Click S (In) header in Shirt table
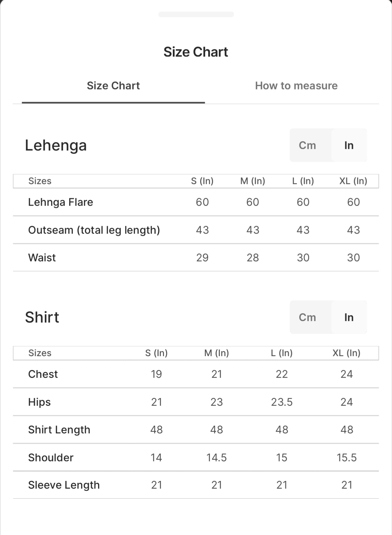 coord(157,353)
